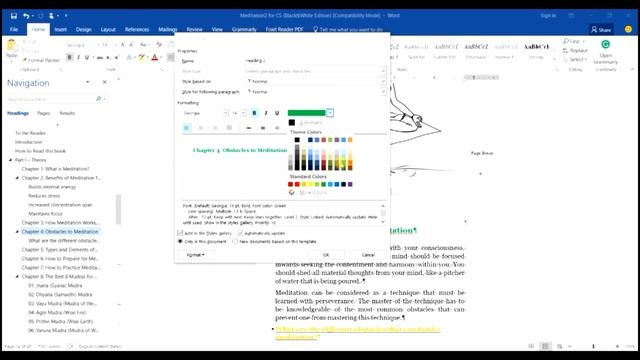Click the Undo arrow icon

tap(26, 16)
